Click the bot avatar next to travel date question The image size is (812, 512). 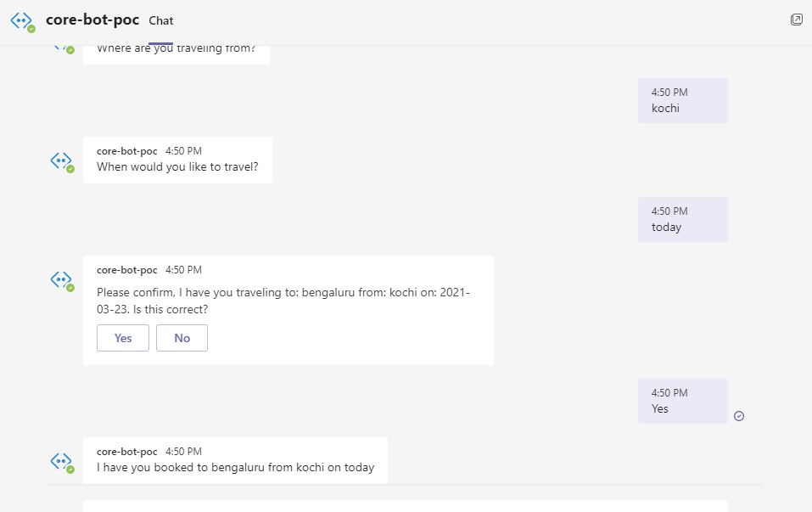pos(61,160)
